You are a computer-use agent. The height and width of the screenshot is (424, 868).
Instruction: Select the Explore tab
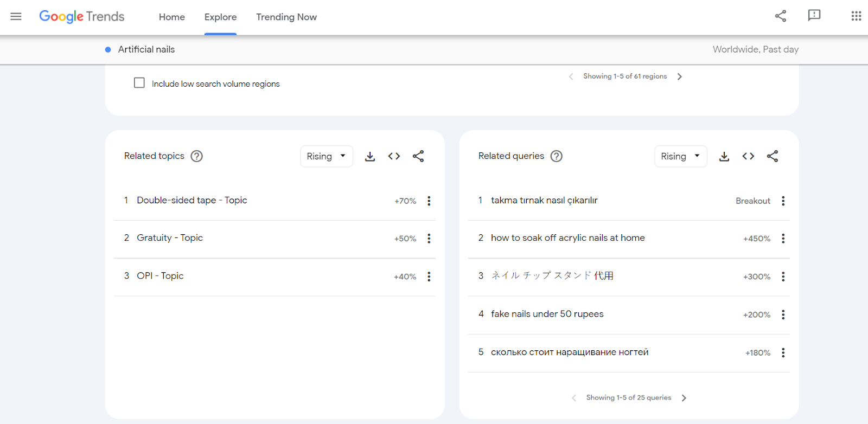tap(220, 17)
